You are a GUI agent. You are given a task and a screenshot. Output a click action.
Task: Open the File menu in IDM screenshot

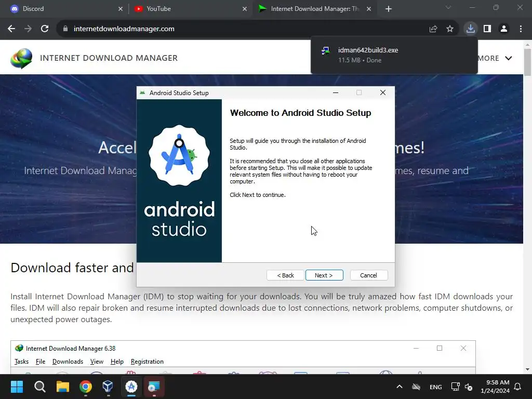coord(41,362)
